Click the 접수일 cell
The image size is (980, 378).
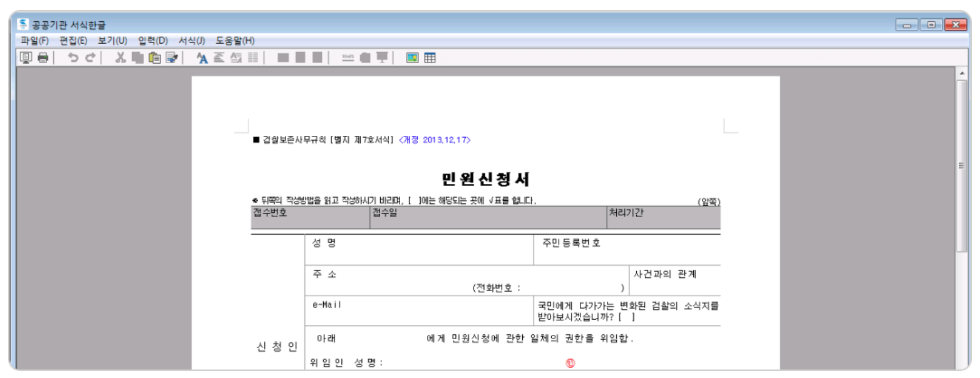tap(488, 218)
